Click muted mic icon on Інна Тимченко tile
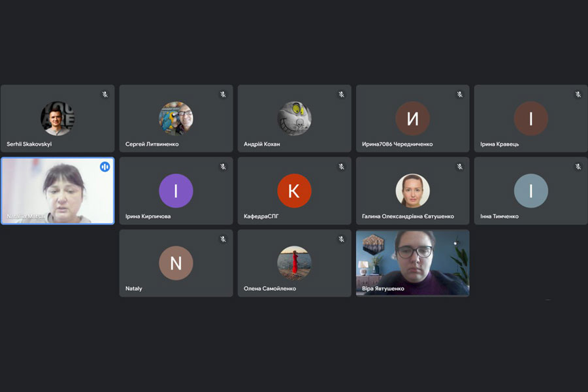The image size is (588, 392). click(578, 167)
